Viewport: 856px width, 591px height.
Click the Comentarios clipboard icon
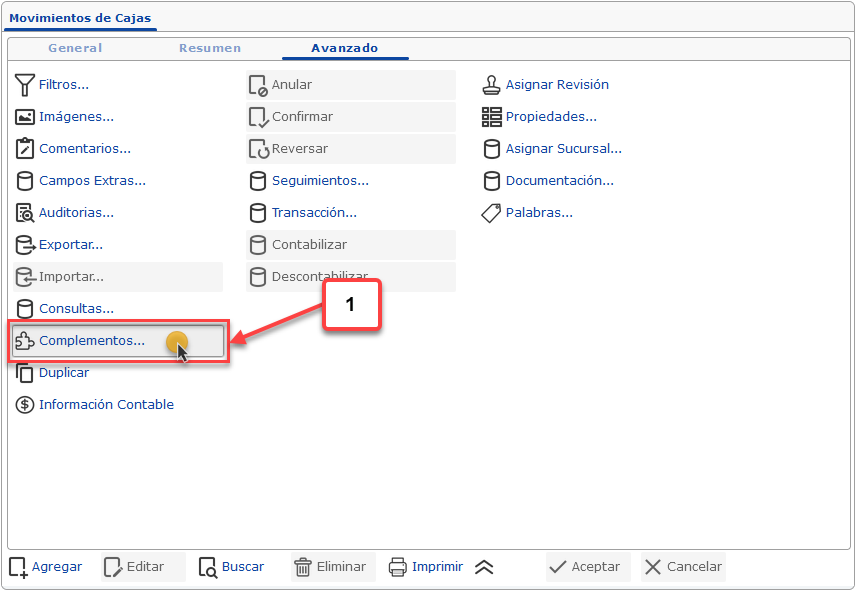click(25, 148)
